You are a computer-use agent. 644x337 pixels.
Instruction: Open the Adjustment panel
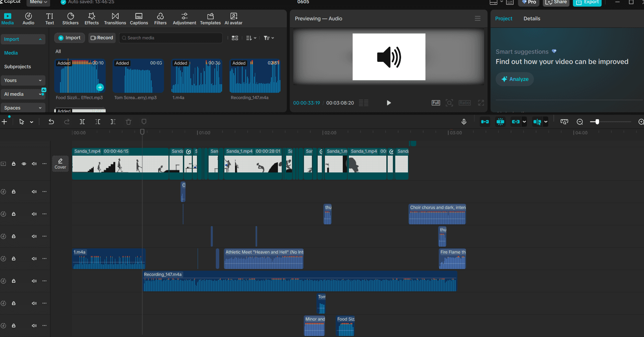[185, 19]
